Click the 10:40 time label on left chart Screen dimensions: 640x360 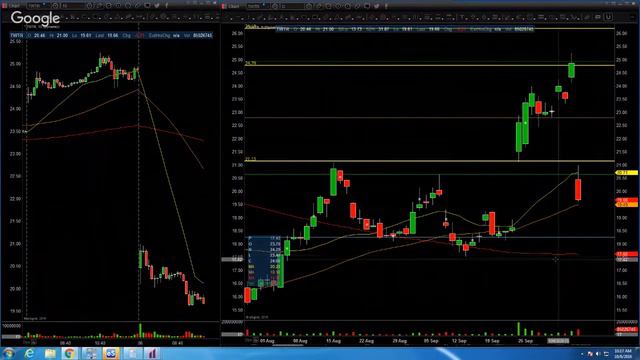(x=100, y=343)
